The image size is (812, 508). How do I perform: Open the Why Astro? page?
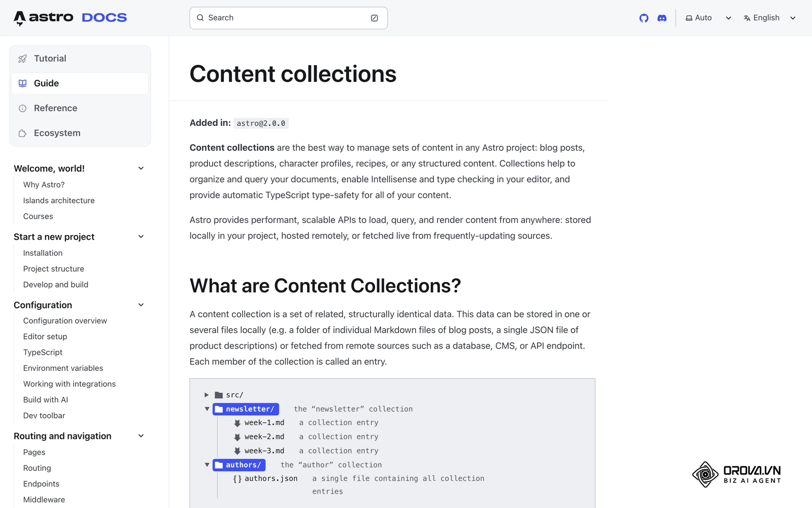[44, 185]
